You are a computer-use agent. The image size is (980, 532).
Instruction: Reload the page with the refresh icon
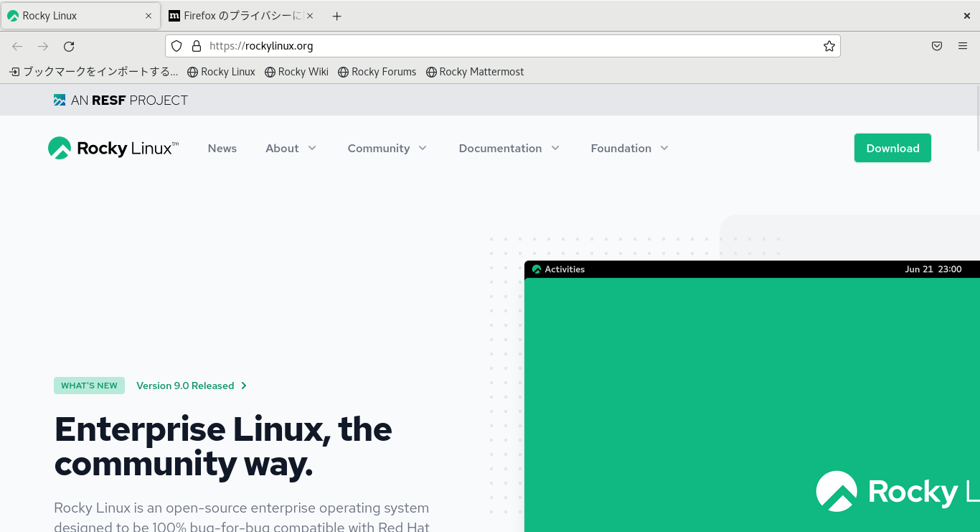[69, 46]
